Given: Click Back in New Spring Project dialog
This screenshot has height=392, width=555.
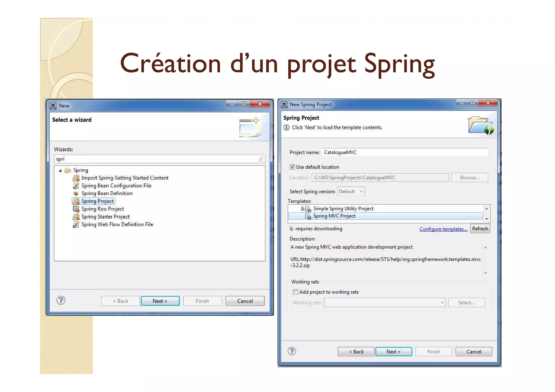Looking at the screenshot, I should coord(356,352).
